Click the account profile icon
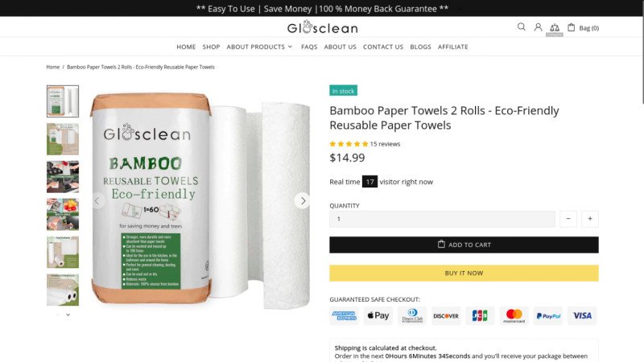This screenshot has height=362, width=644. click(538, 27)
